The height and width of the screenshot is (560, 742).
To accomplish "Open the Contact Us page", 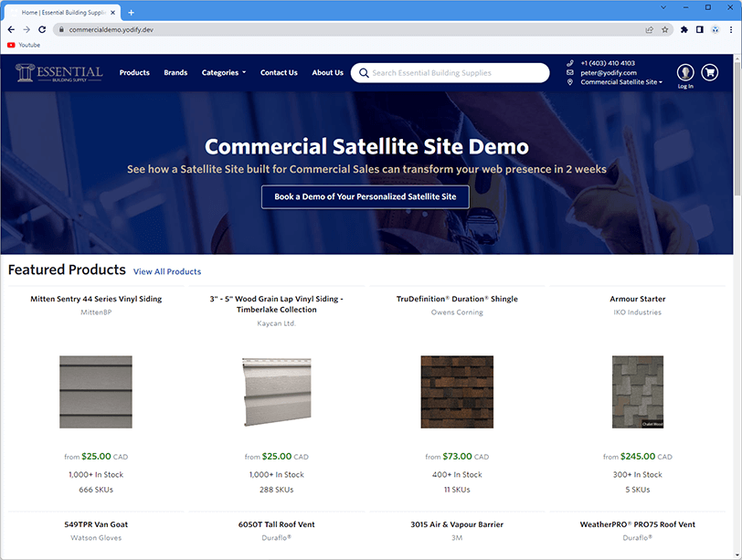I will [279, 72].
